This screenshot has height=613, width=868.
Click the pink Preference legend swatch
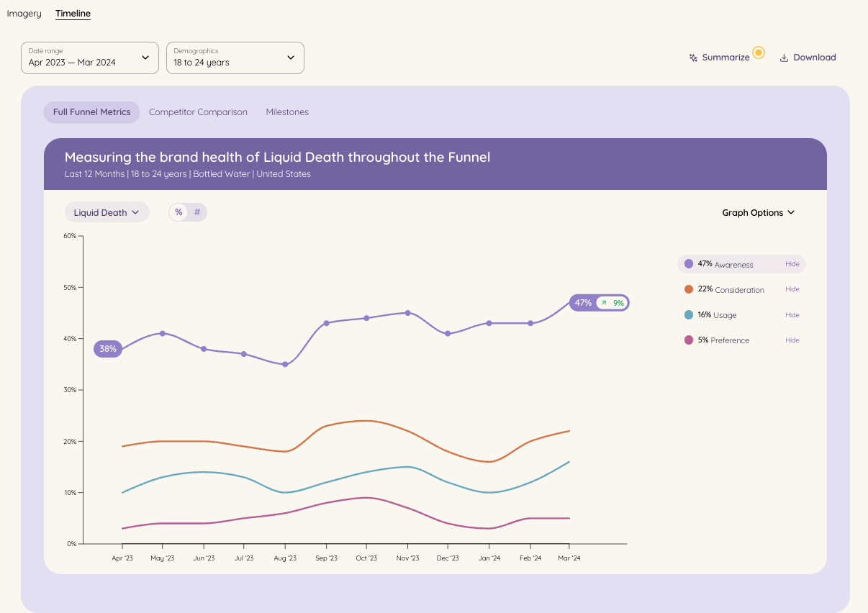coord(689,340)
